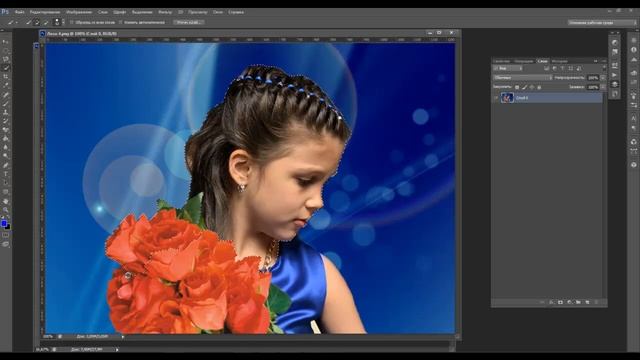Open the layer filter kind dropdown

click(x=508, y=68)
